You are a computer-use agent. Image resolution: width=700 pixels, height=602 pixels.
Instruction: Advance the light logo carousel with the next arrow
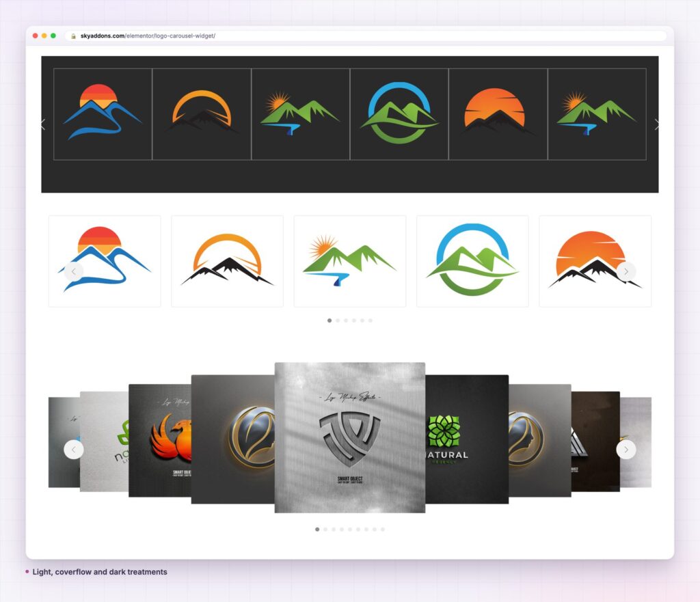(626, 271)
